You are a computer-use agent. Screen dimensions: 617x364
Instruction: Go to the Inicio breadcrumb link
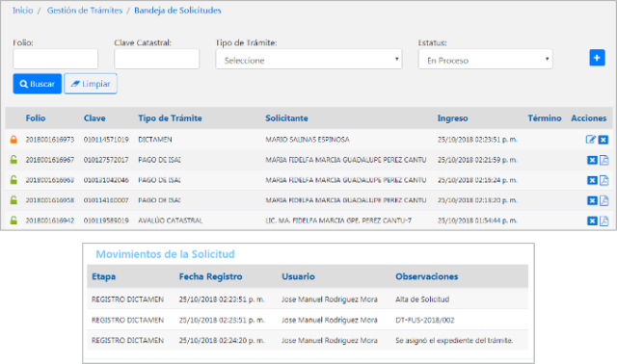click(23, 11)
